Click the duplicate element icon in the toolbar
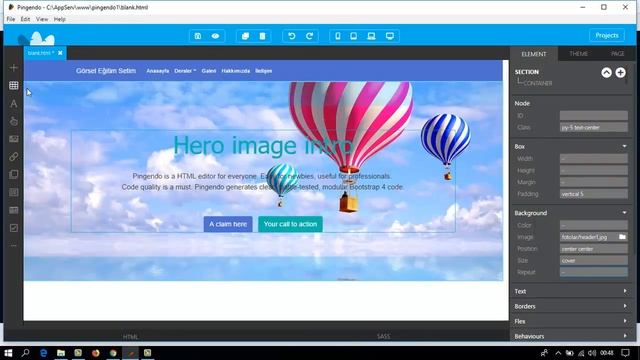 (x=245, y=36)
